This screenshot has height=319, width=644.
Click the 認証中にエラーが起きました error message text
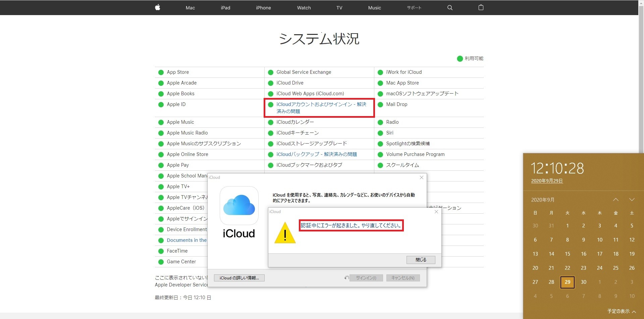coord(351,225)
